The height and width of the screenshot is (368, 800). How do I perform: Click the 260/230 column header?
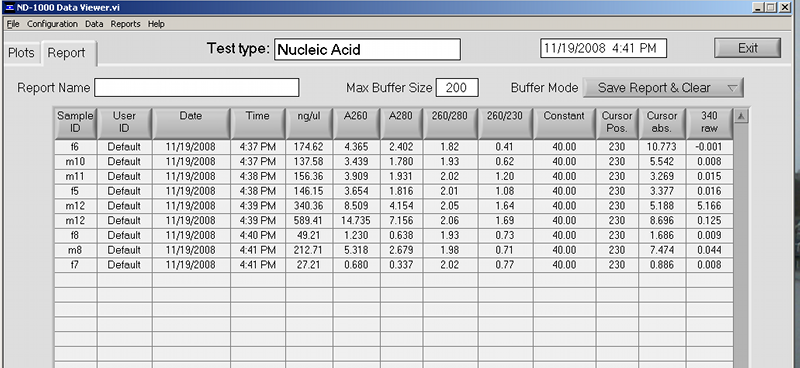click(x=505, y=123)
